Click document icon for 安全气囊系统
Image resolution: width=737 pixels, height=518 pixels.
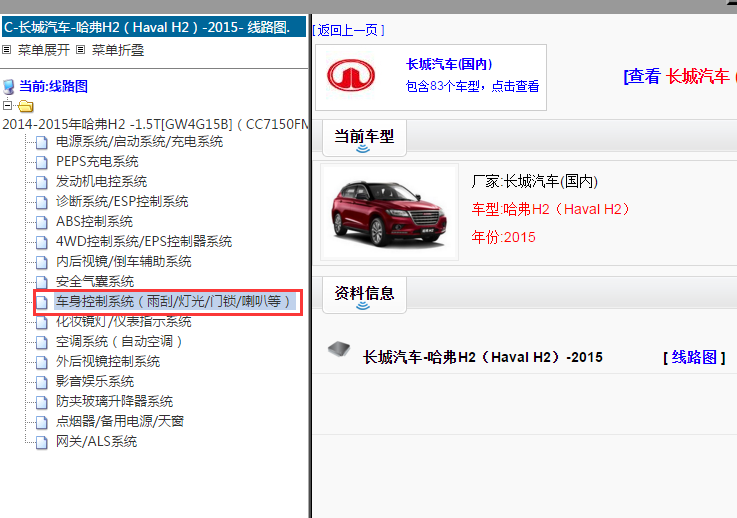42,282
